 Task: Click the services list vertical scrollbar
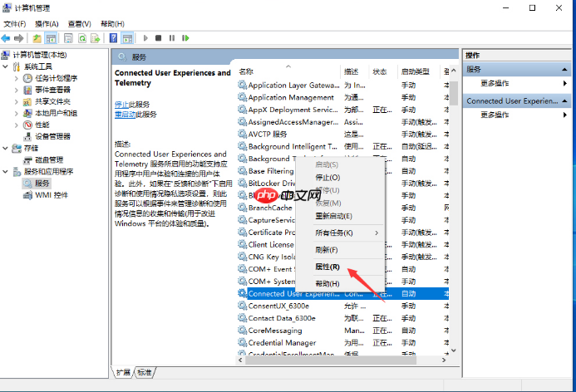[x=454, y=92]
